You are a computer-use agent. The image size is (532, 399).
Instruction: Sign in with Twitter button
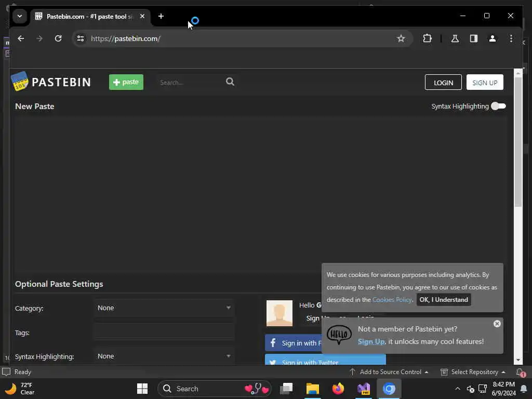(x=325, y=360)
